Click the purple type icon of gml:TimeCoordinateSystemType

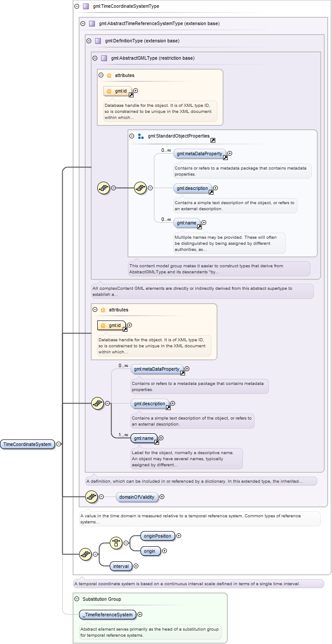[86, 6]
